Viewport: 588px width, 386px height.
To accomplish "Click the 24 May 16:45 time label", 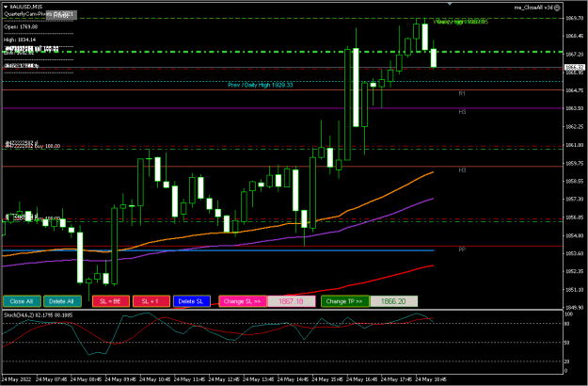I will 361,379.
